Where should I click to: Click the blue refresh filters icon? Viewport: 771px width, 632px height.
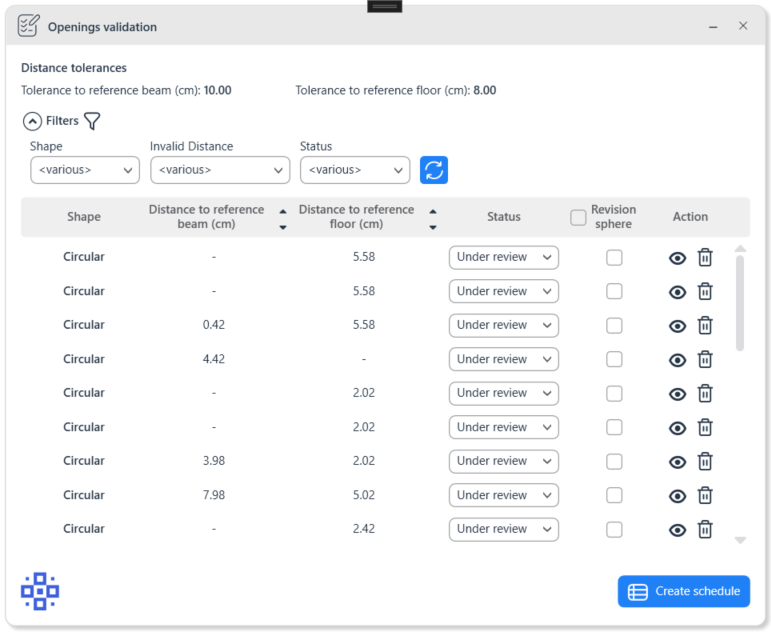(x=434, y=170)
